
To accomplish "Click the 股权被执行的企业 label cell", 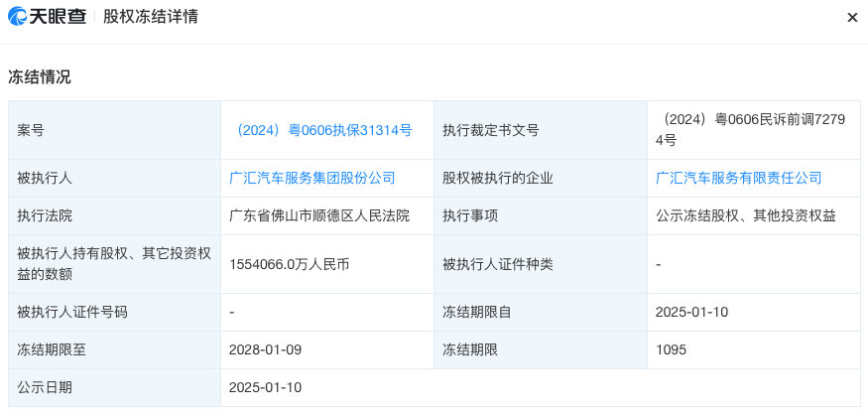I will pyautogui.click(x=541, y=178).
